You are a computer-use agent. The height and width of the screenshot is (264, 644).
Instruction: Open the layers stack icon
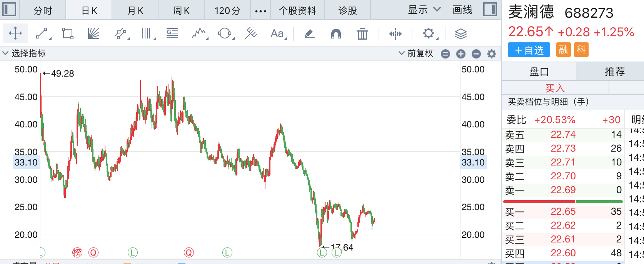click(x=460, y=34)
